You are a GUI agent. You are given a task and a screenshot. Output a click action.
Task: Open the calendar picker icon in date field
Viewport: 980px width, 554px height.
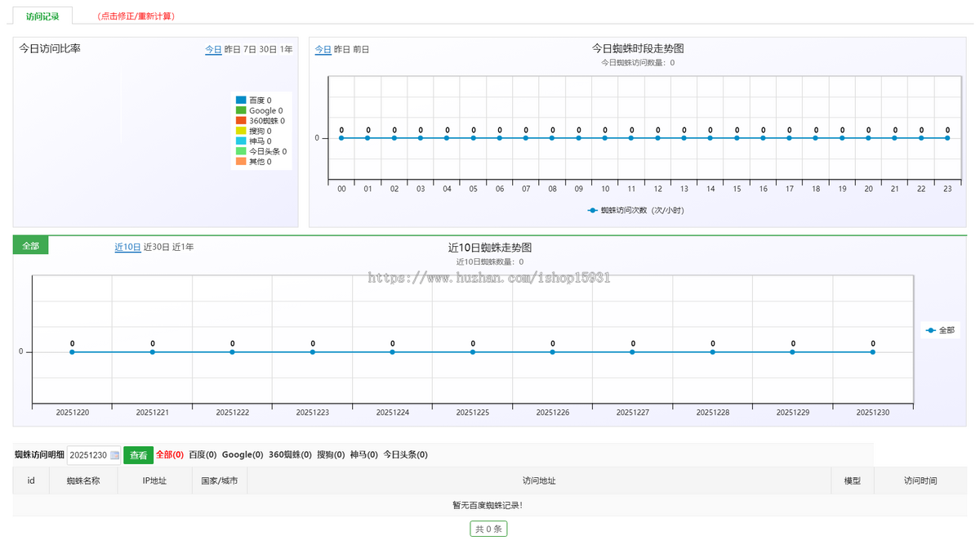(x=114, y=455)
